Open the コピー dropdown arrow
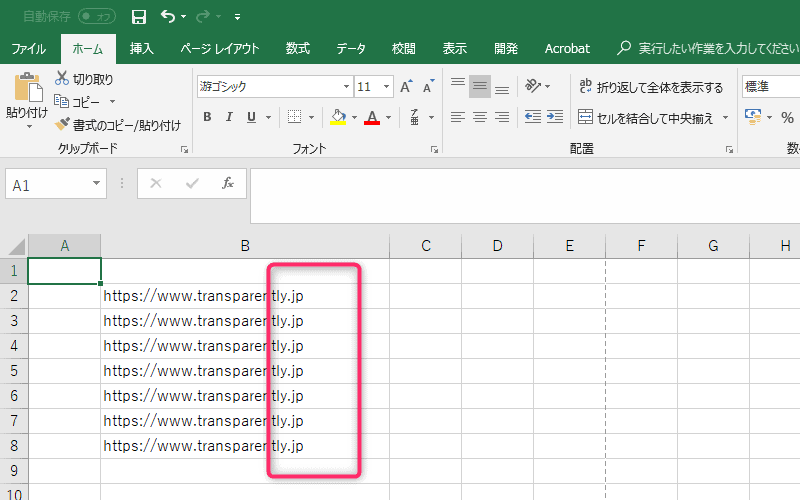800x500 pixels. pos(112,102)
